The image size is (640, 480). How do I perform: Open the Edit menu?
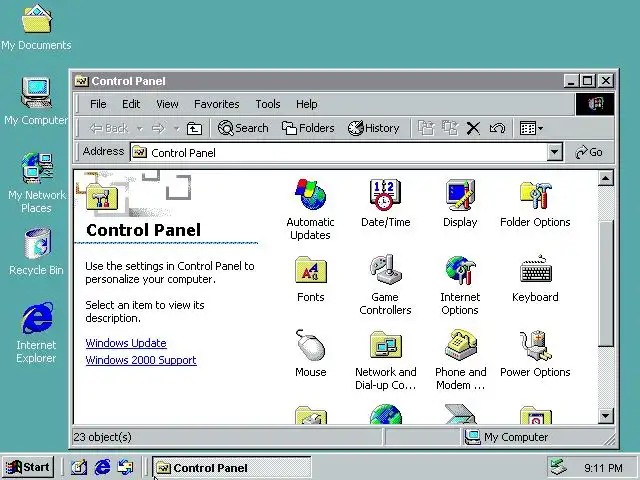tap(131, 104)
